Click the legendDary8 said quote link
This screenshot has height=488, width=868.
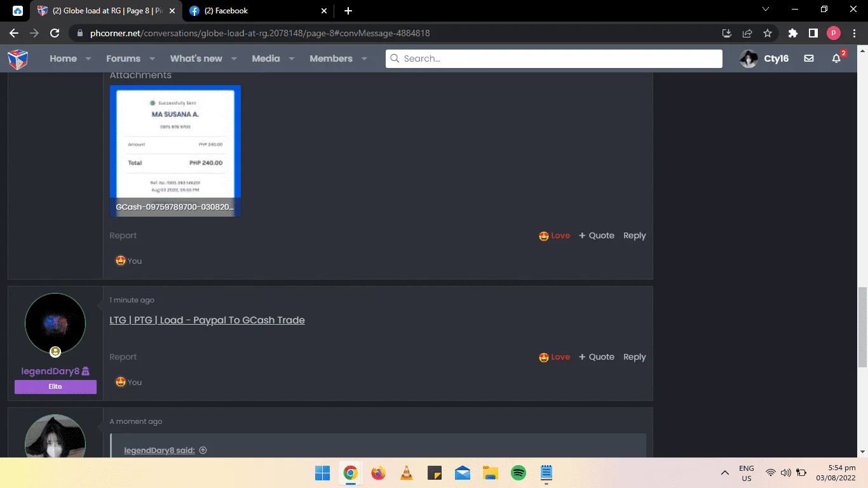[159, 451]
